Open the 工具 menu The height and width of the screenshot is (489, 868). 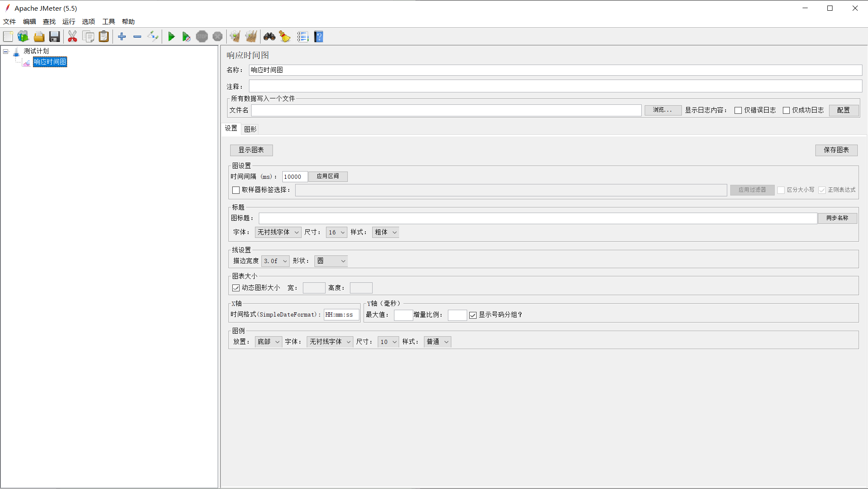coord(109,21)
